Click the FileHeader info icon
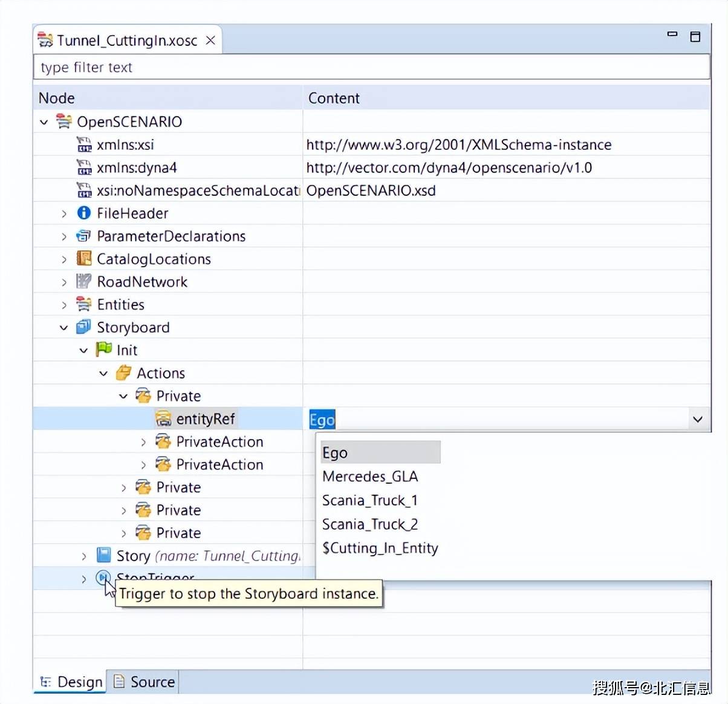This screenshot has width=728, height=704. 83,213
